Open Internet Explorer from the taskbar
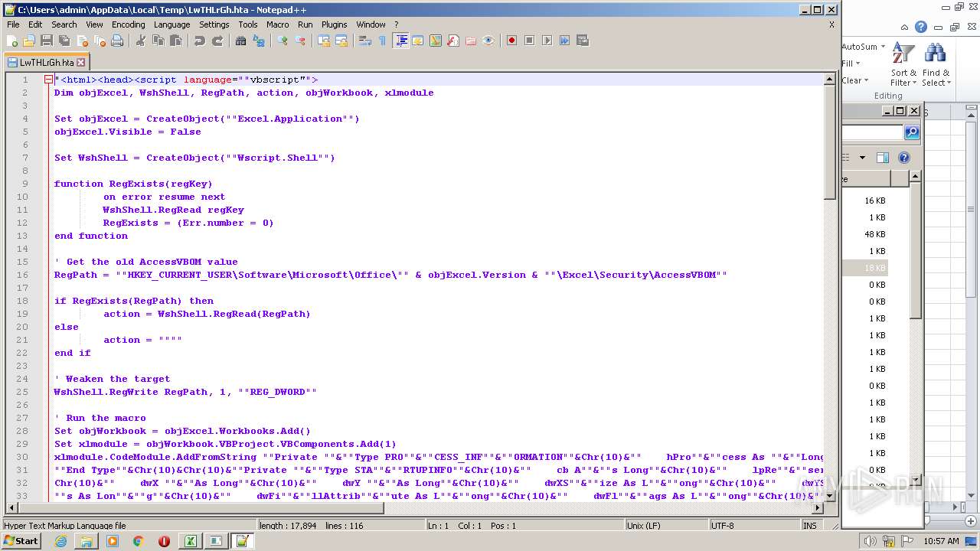 (x=60, y=541)
